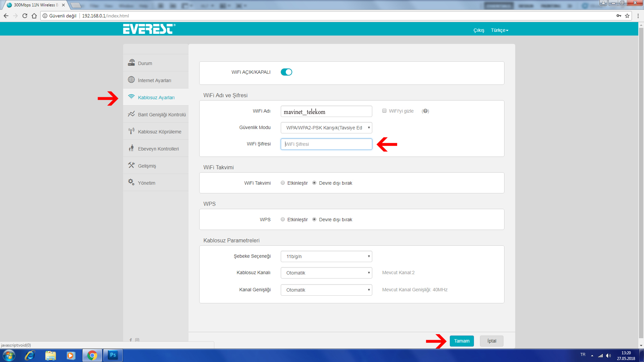
Task: Select Etkinleştir for WiFi Takvimi
Action: [x=283, y=183]
